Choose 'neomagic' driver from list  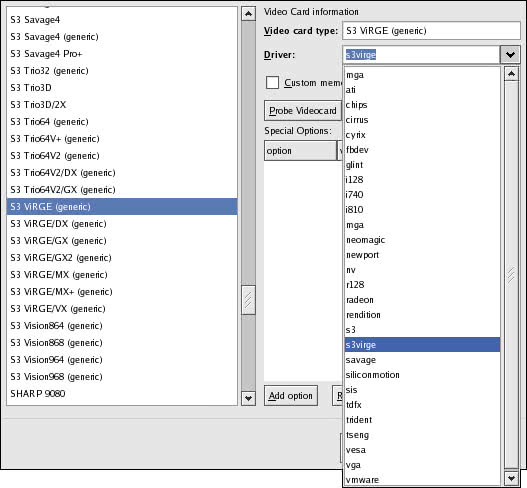tap(422, 240)
